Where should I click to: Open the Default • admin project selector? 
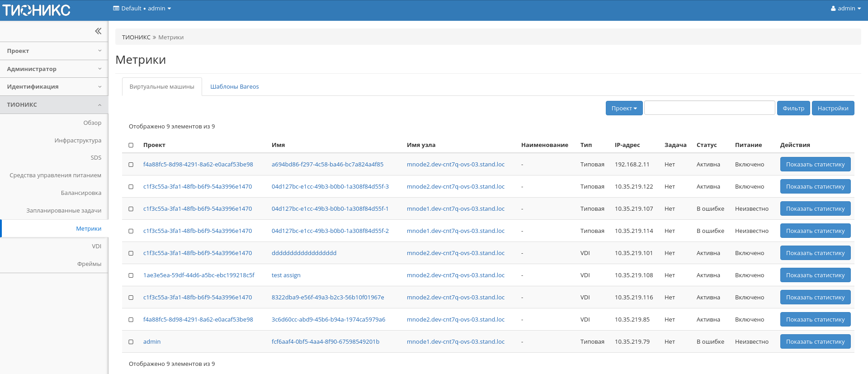142,9
